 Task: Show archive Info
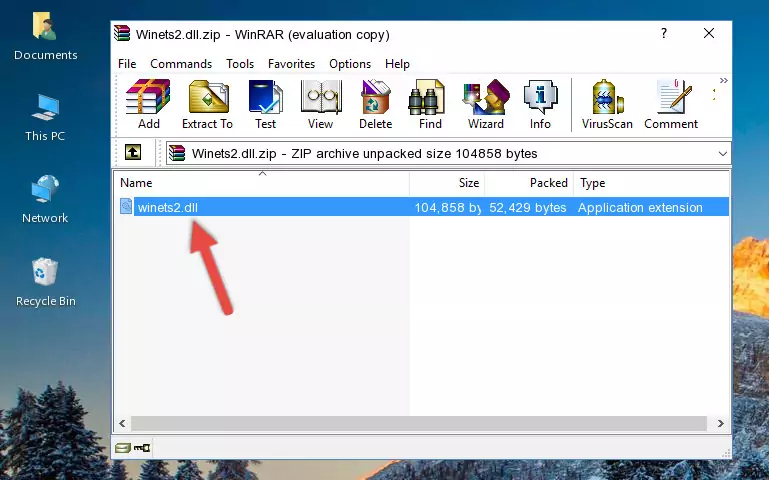(540, 104)
